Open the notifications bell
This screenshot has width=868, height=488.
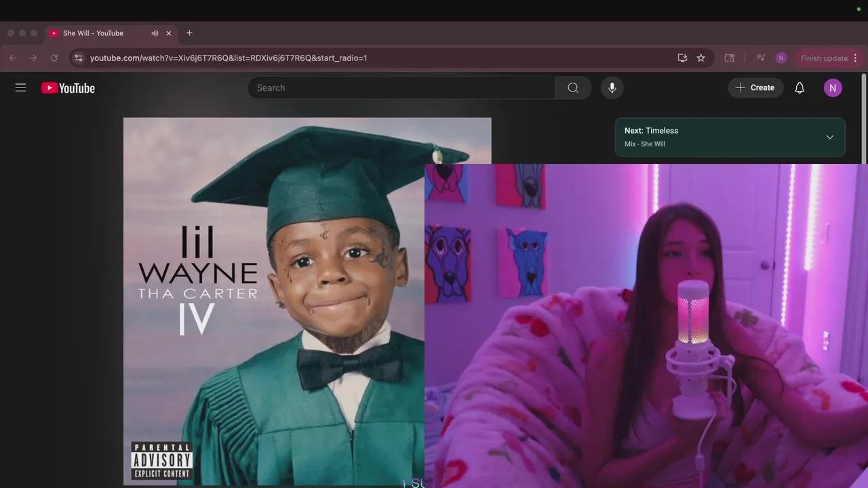tap(800, 87)
